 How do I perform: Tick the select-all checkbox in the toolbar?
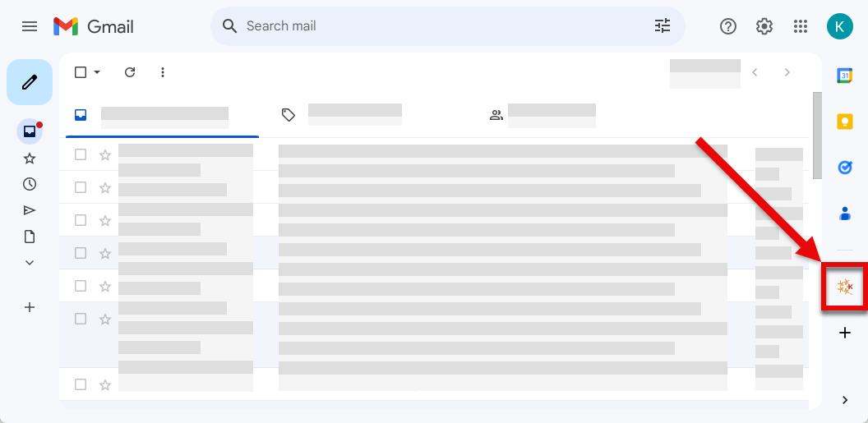pyautogui.click(x=81, y=72)
